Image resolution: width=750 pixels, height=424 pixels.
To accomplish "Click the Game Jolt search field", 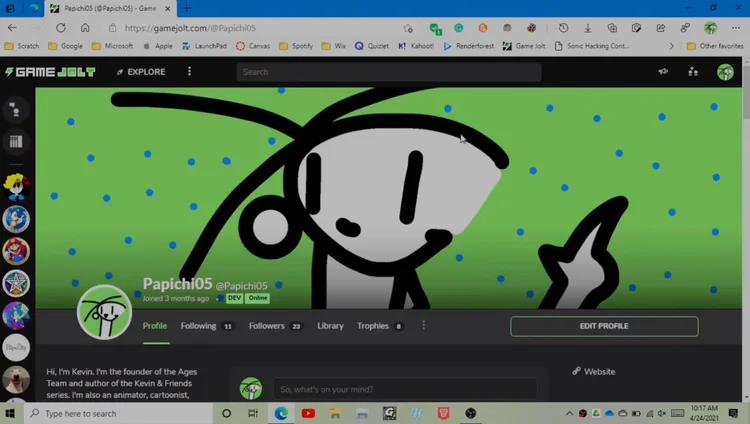I will click(389, 72).
